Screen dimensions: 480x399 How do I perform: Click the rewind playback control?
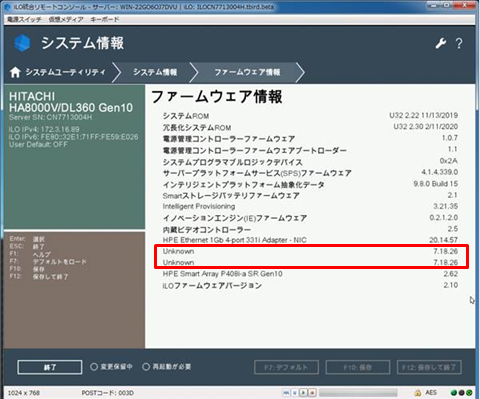286,393
